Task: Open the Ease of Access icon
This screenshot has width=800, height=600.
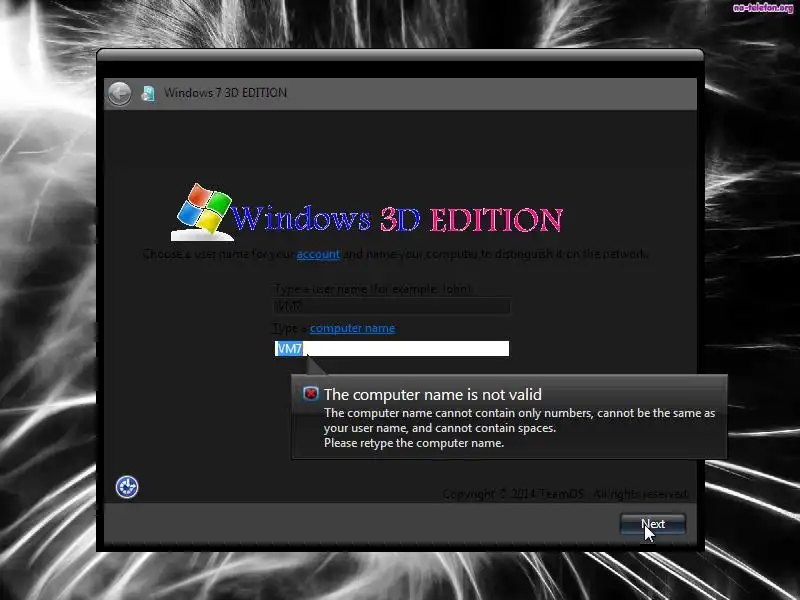Action: pos(127,487)
